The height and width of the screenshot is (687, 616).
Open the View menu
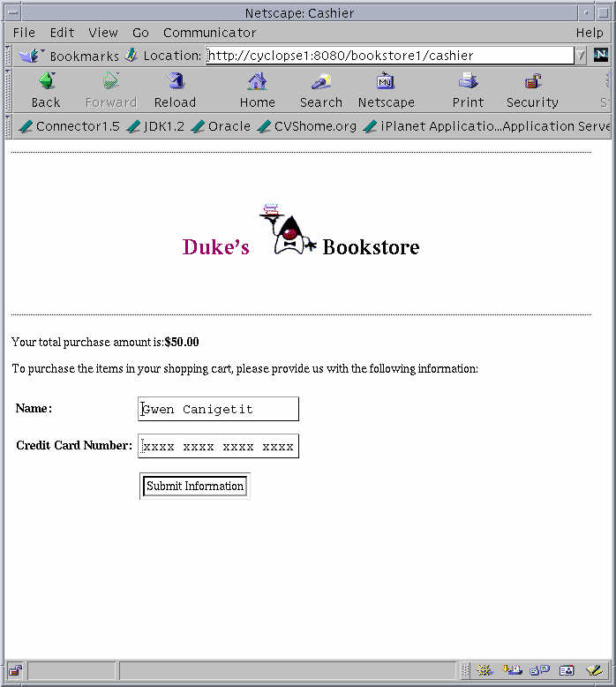tap(102, 33)
